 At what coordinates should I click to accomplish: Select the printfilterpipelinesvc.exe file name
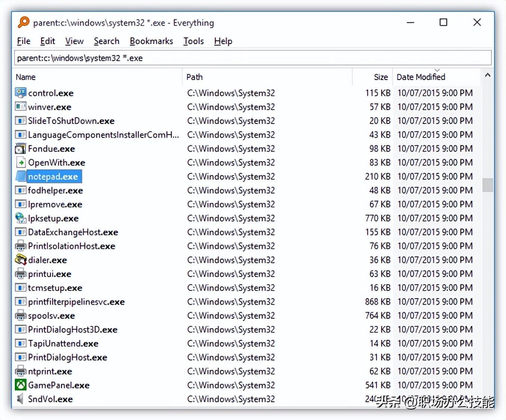[76, 302]
